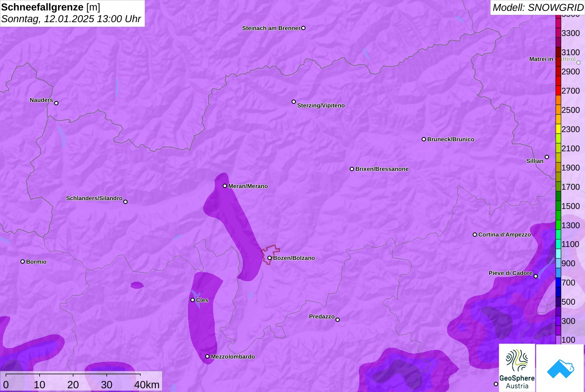
Task: Click the 1700 legend value
Action: (571, 187)
